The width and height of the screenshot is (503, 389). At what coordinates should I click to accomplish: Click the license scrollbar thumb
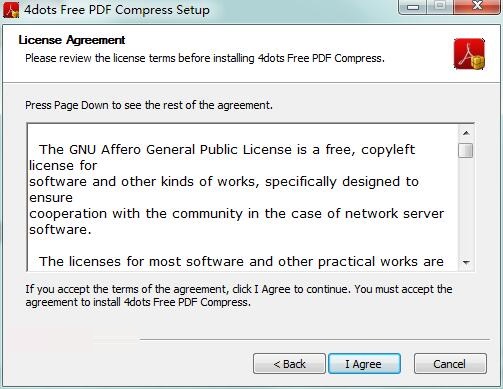click(466, 150)
